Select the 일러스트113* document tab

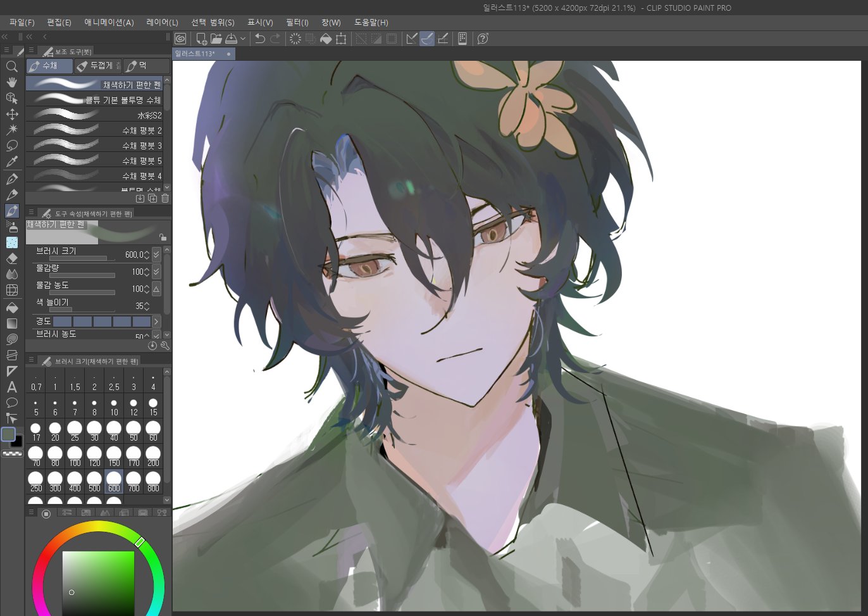pos(204,54)
